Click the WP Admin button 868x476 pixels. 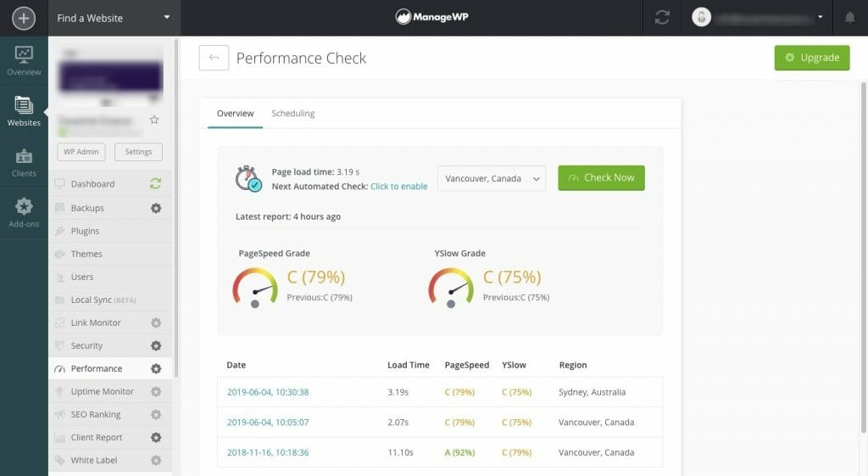pos(81,152)
